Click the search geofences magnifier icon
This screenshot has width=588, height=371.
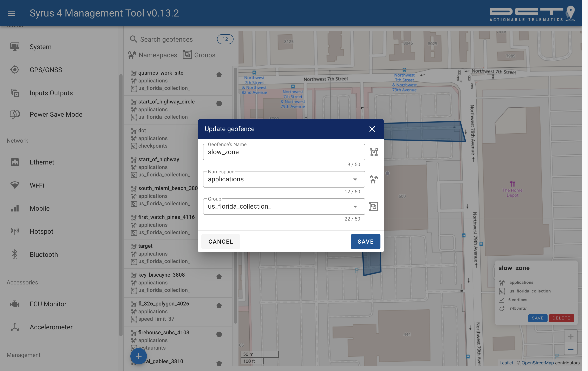(133, 39)
